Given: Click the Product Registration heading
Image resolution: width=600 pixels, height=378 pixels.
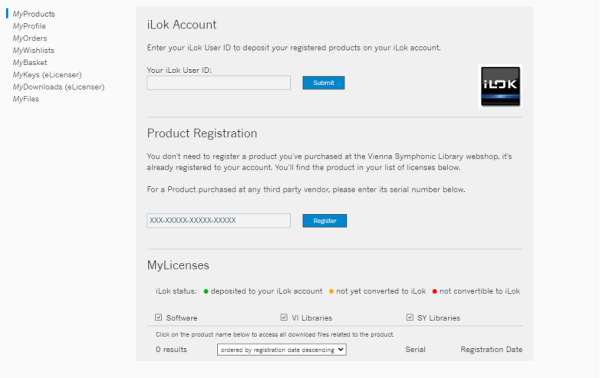Looking at the screenshot, I should pos(202,133).
